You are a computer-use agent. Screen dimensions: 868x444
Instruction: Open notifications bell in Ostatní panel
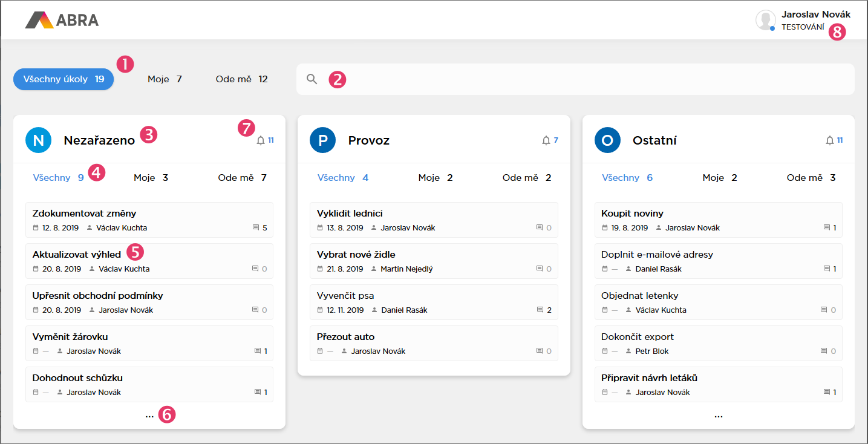830,140
